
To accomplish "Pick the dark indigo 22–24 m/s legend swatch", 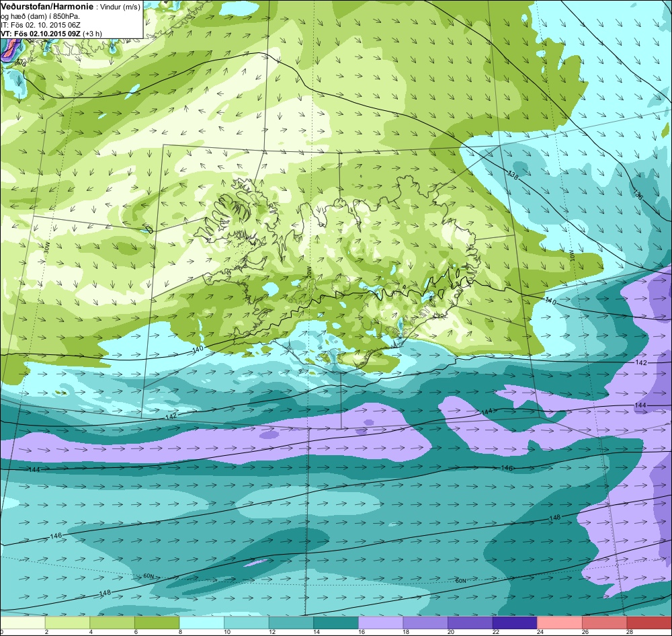I will (515, 623).
